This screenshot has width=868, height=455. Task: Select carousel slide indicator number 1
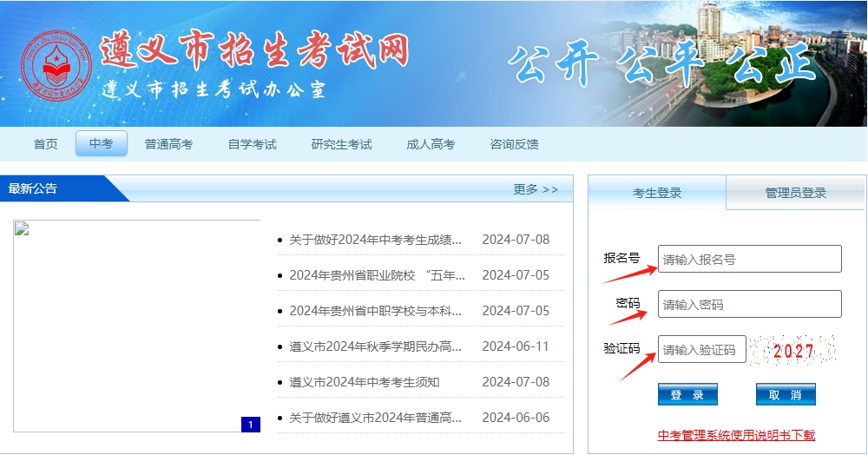(x=250, y=425)
